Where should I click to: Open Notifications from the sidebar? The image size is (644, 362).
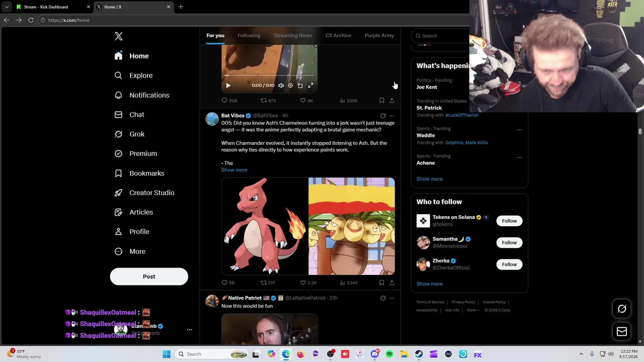(142, 95)
